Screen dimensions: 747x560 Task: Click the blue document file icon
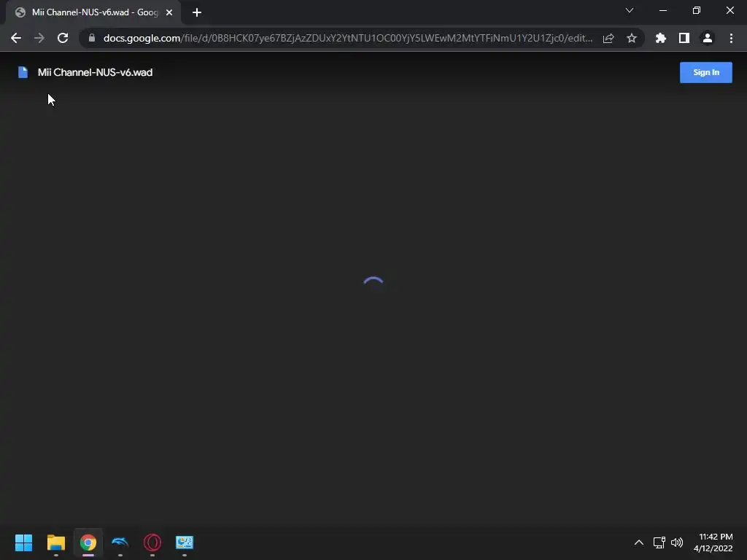click(x=23, y=72)
